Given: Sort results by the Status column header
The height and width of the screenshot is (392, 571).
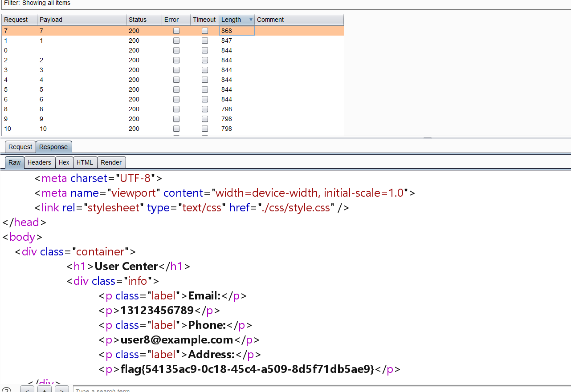Looking at the screenshot, I should [x=144, y=20].
